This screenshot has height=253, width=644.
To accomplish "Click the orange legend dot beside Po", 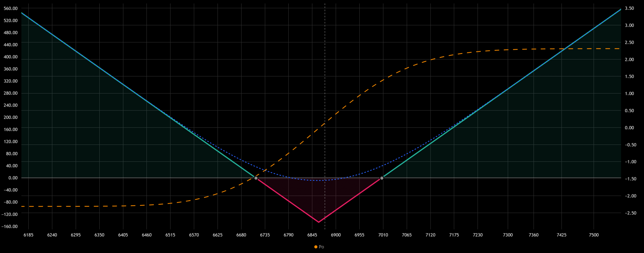I will [316, 247].
